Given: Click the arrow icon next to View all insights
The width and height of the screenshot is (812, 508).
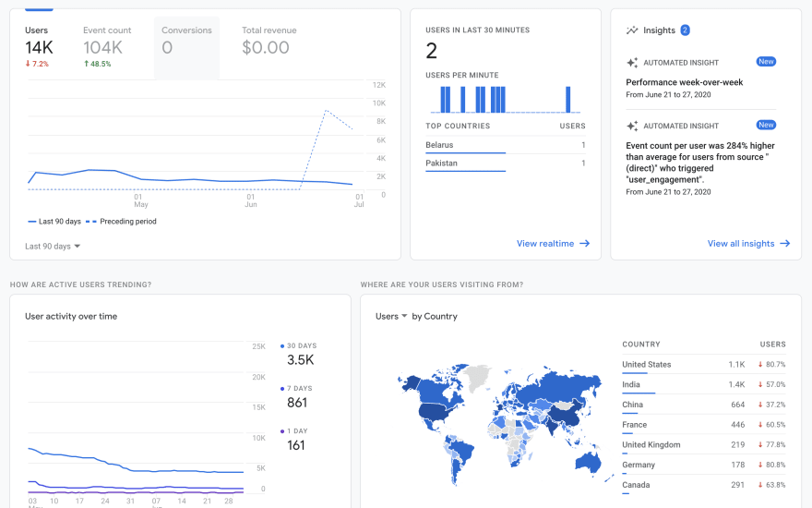Looking at the screenshot, I should point(785,244).
